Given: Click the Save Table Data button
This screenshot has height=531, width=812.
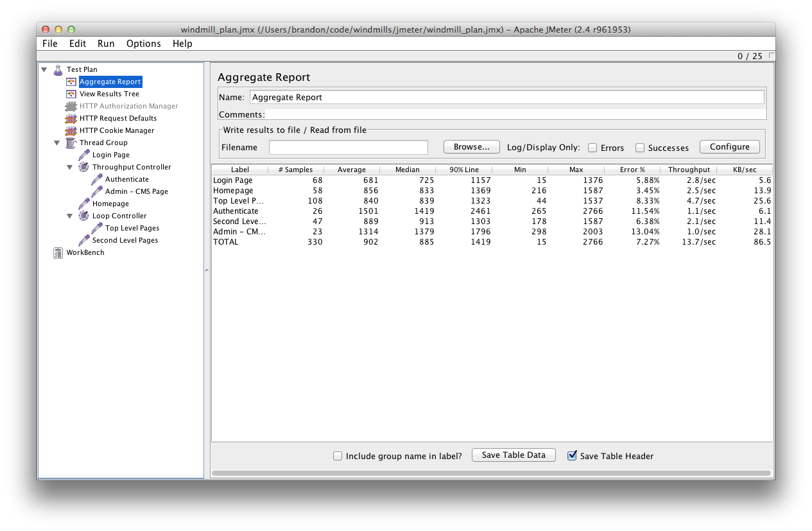Looking at the screenshot, I should pyautogui.click(x=513, y=455).
